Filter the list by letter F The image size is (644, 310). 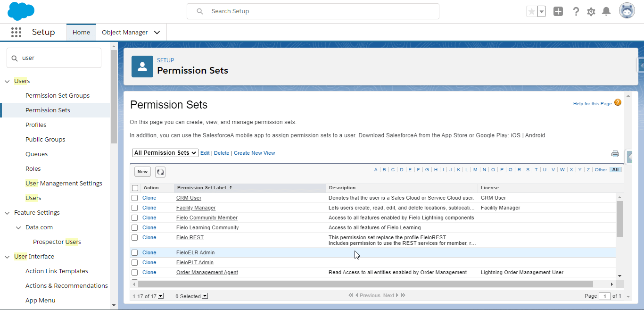(x=418, y=170)
